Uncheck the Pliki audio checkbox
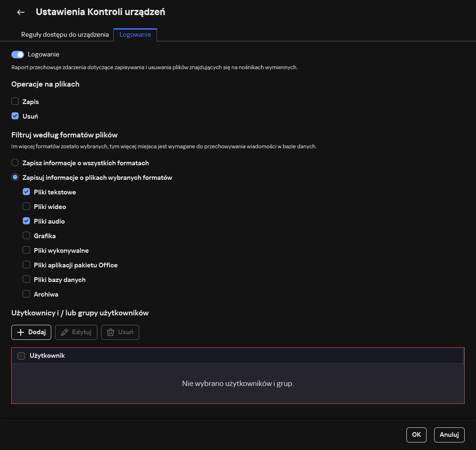This screenshot has height=450, width=476. pos(26,221)
